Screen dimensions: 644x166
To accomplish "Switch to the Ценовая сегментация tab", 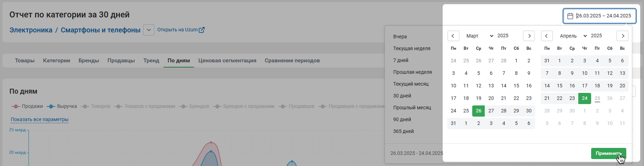I will click(x=227, y=61).
